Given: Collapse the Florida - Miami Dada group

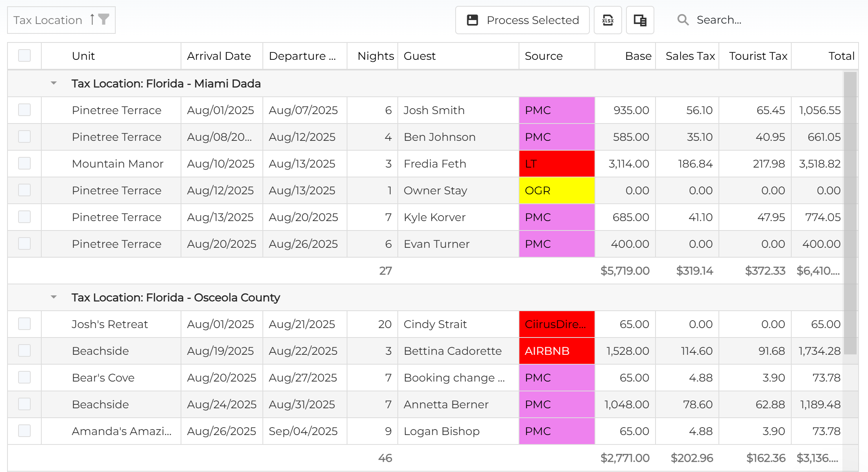Looking at the screenshot, I should pos(54,83).
